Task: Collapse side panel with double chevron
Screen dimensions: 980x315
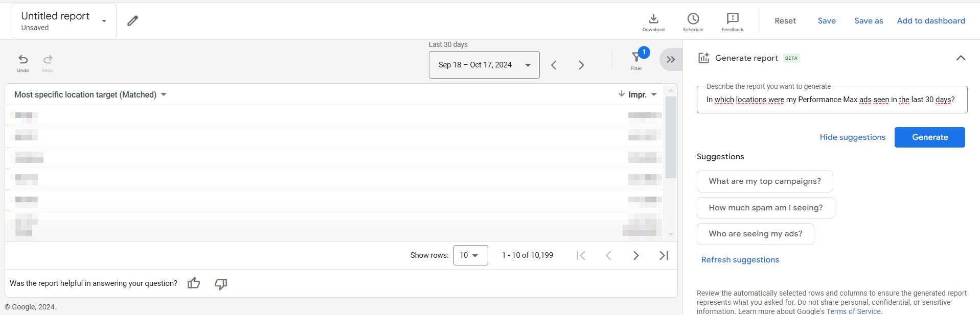Action: [x=671, y=60]
